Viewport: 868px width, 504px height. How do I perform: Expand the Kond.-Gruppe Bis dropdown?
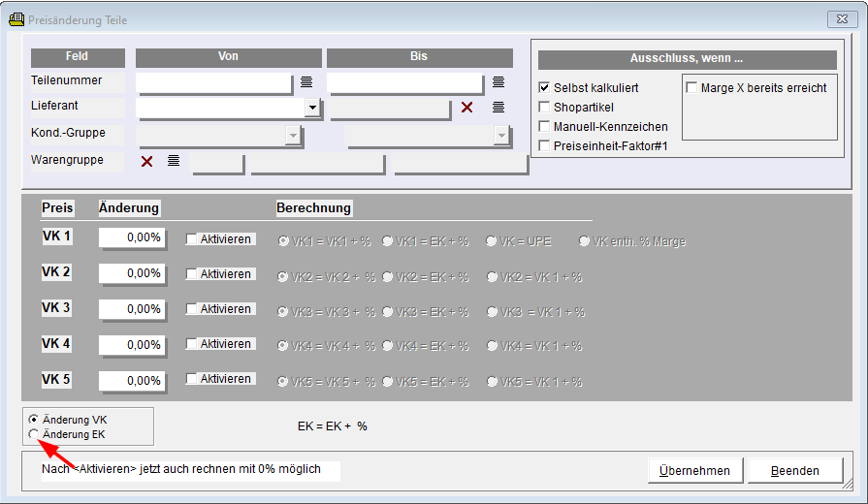[501, 135]
